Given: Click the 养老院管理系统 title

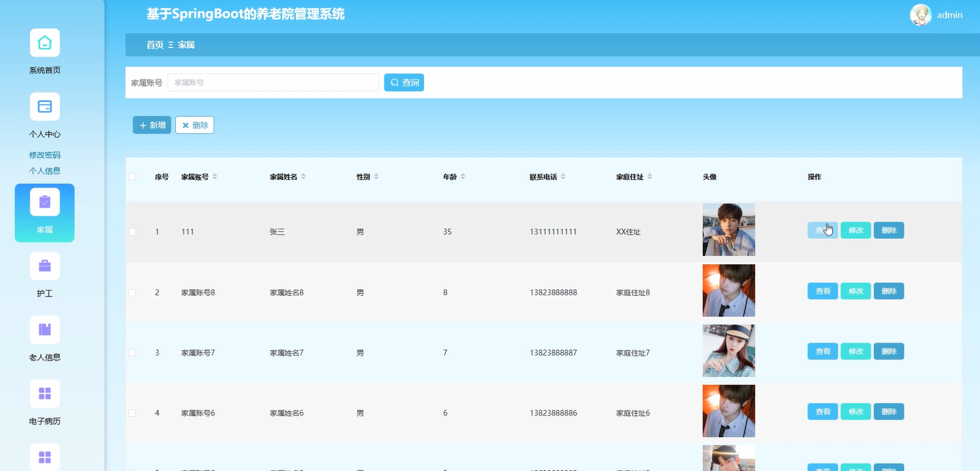Looking at the screenshot, I should point(246,14).
